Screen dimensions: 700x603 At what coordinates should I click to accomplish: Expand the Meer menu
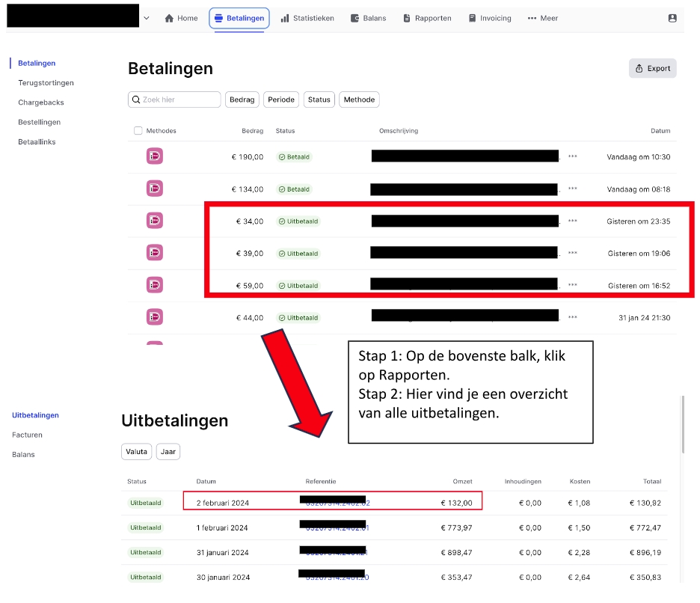tap(542, 18)
